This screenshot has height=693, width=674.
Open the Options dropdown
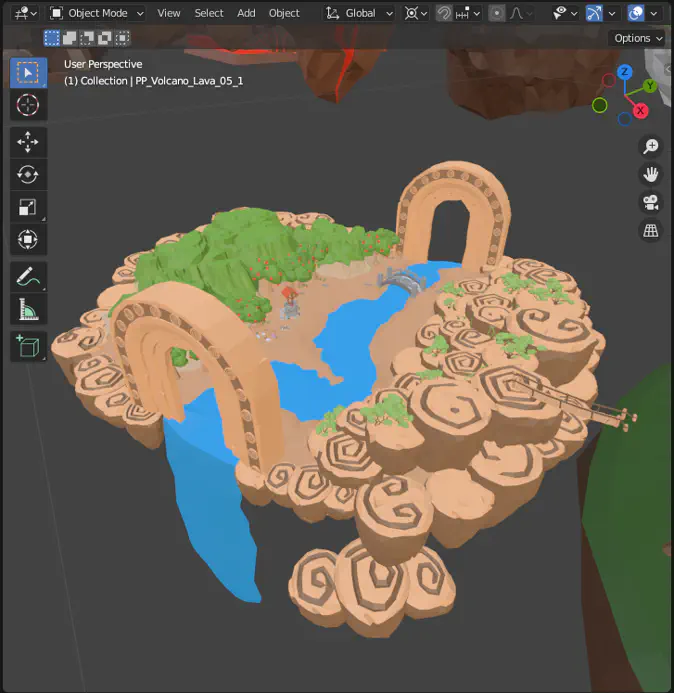(637, 38)
